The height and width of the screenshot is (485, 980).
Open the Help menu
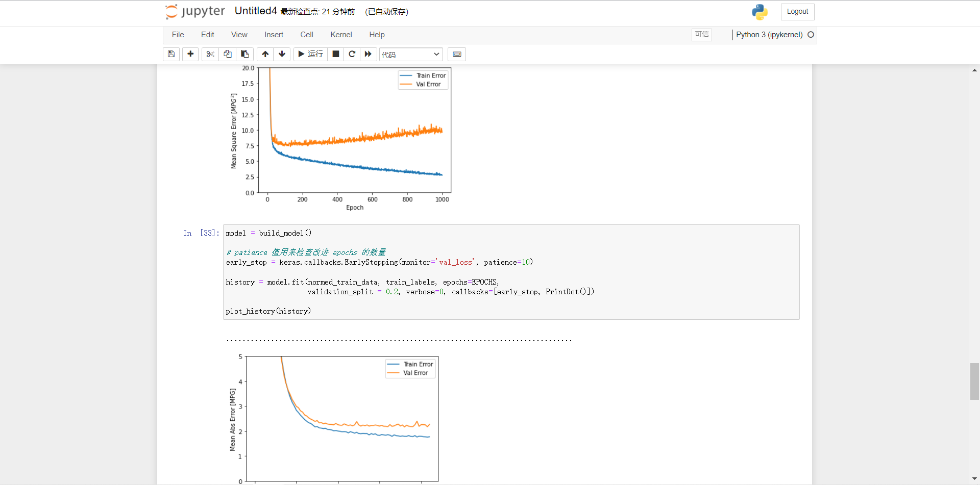pos(377,35)
